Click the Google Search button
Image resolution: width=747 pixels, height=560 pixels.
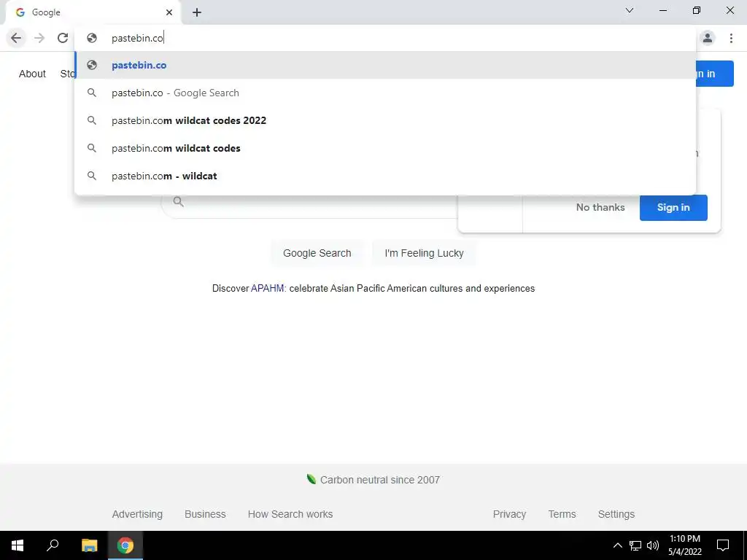[x=317, y=253]
